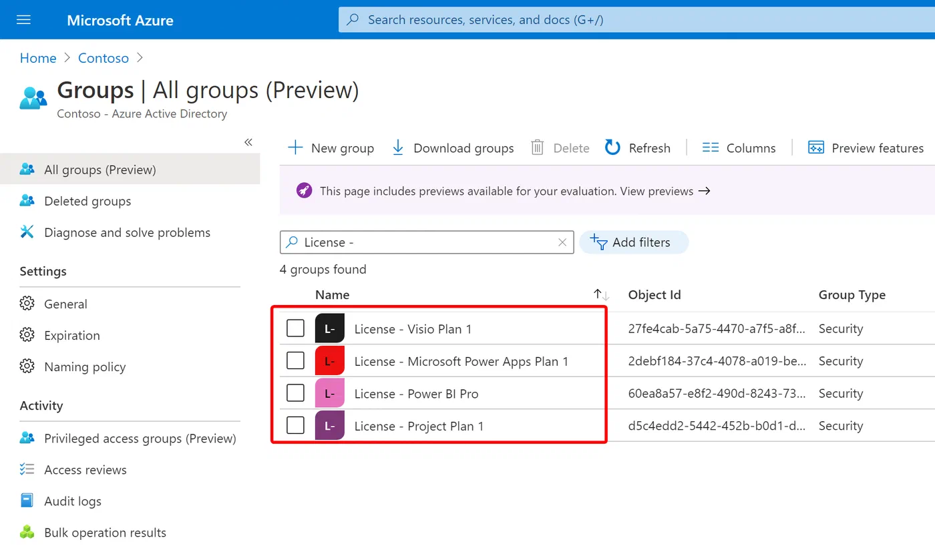935x560 pixels.
Task: Open License - Project Plan 1 group
Action: 419,426
